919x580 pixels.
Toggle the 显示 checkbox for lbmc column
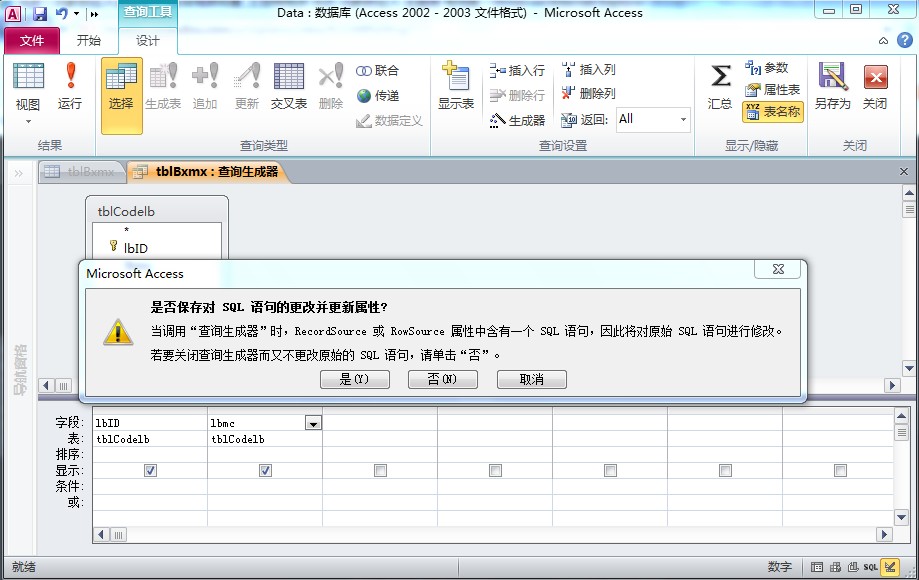point(266,470)
